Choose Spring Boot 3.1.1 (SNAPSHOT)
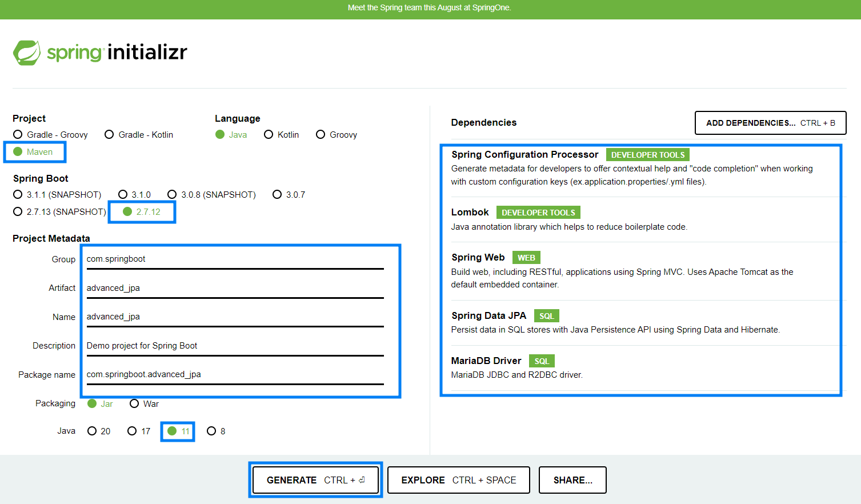The image size is (861, 504). tap(57, 195)
